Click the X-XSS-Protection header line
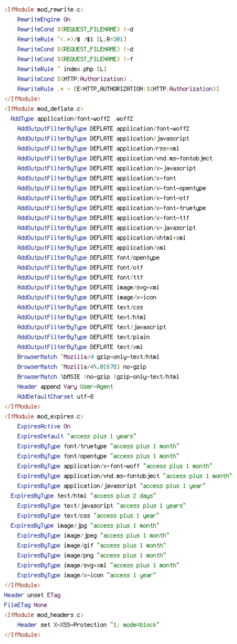 click(88, 625)
